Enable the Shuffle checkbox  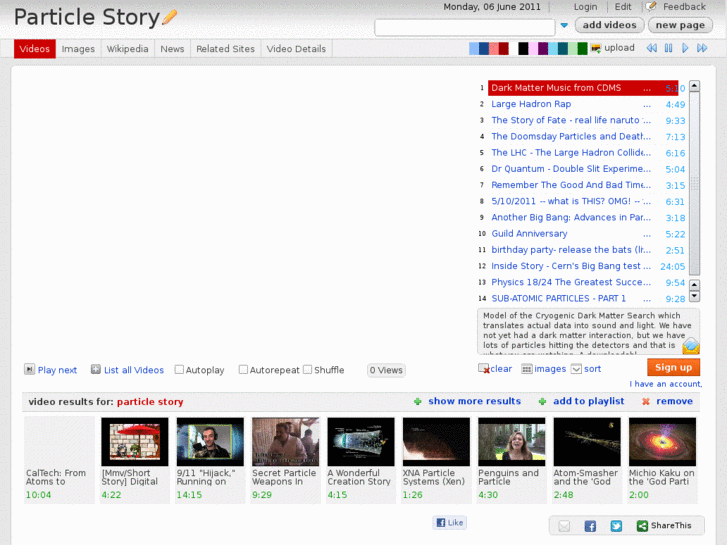tap(307, 370)
